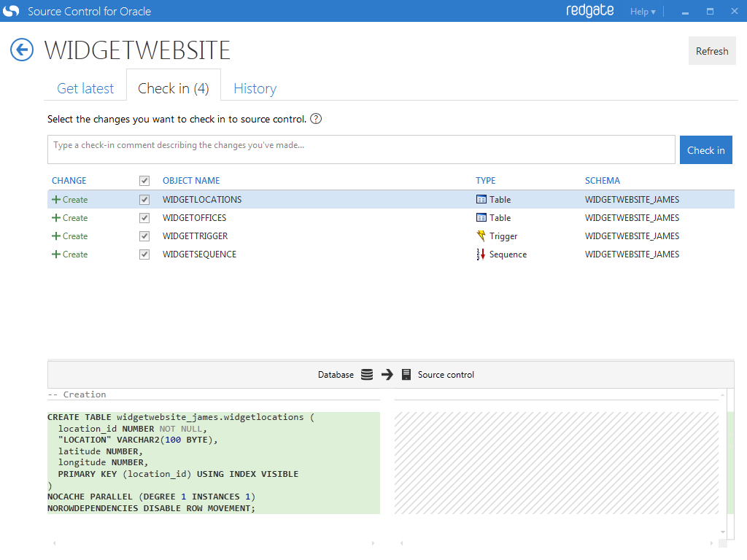Click the green plus icon for WIDGETOFFICES

[x=55, y=217]
